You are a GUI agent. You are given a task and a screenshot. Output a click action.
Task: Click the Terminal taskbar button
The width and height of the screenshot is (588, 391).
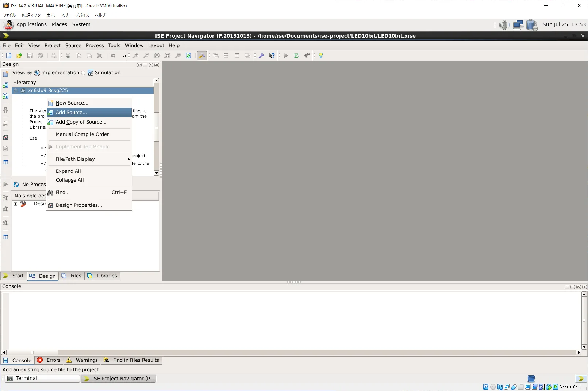pyautogui.click(x=42, y=379)
